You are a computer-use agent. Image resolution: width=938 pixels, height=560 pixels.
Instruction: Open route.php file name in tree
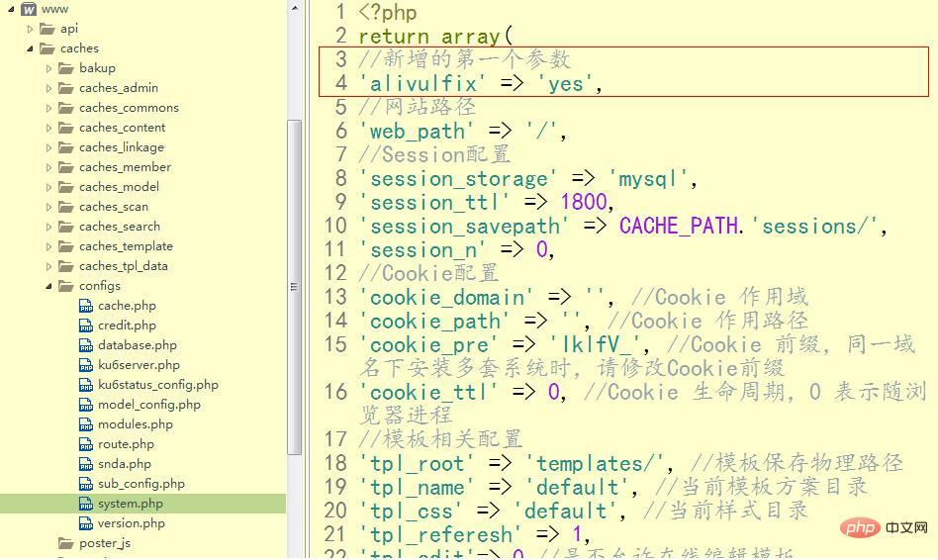coord(126,444)
